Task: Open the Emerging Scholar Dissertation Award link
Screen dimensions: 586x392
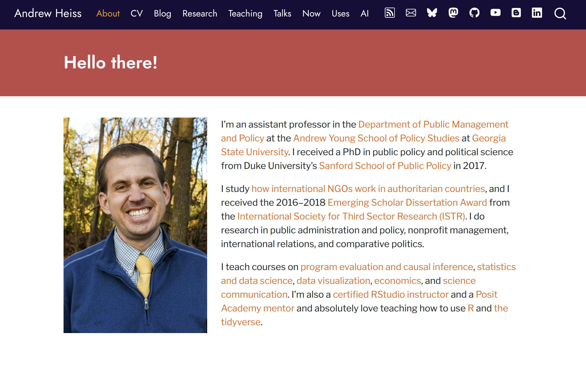Action: point(407,202)
